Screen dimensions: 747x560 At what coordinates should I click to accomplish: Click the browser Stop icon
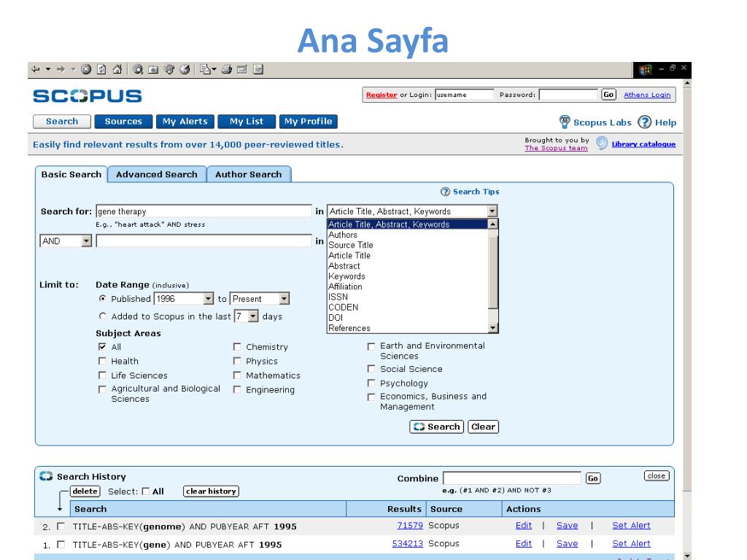[86, 69]
